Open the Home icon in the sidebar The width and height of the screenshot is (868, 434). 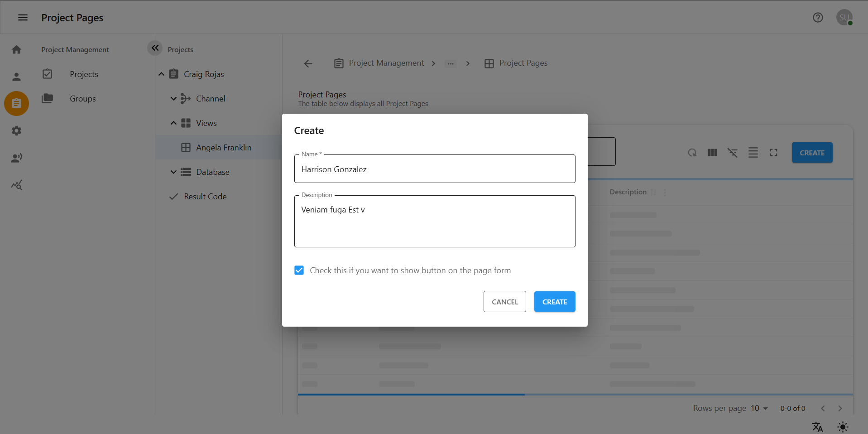coord(16,49)
